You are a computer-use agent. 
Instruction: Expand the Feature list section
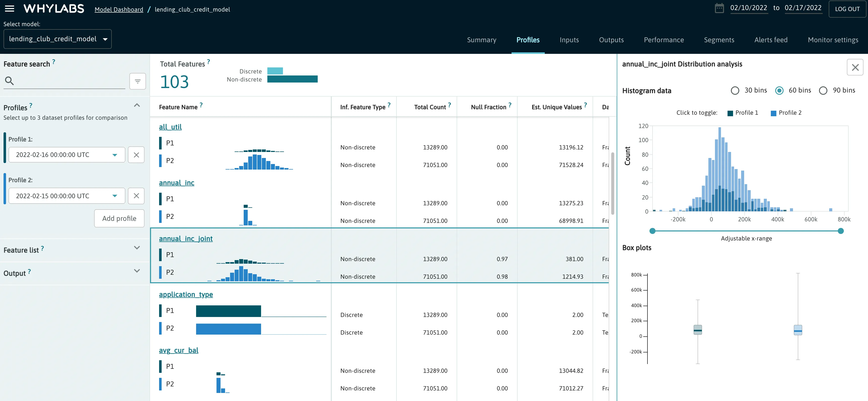[x=137, y=248]
